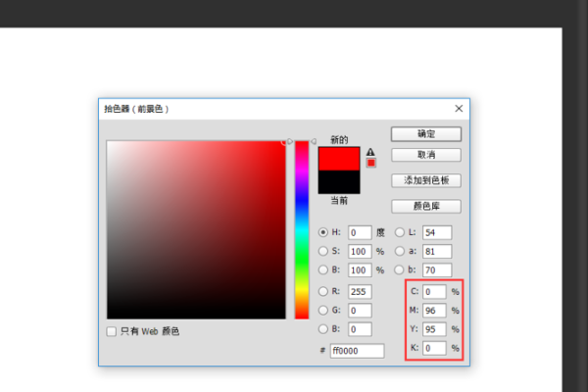Click the R value field showing 255
Image resolution: width=588 pixels, height=392 pixels.
tap(360, 291)
